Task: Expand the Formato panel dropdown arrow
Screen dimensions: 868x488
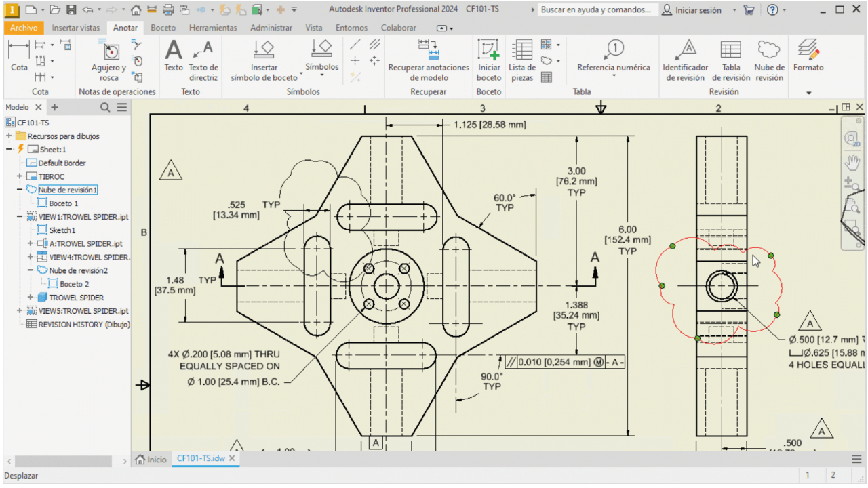Action: [x=808, y=92]
